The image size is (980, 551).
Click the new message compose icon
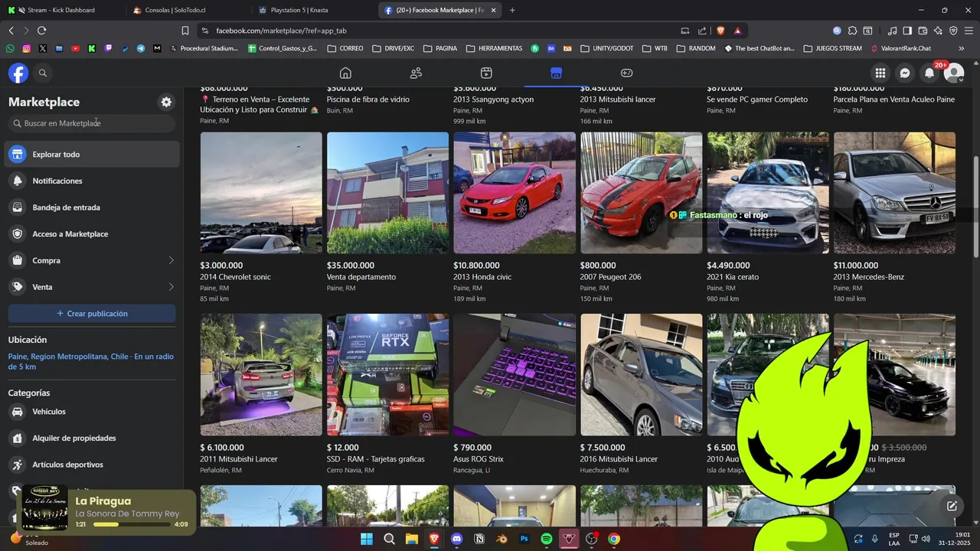[x=952, y=506]
